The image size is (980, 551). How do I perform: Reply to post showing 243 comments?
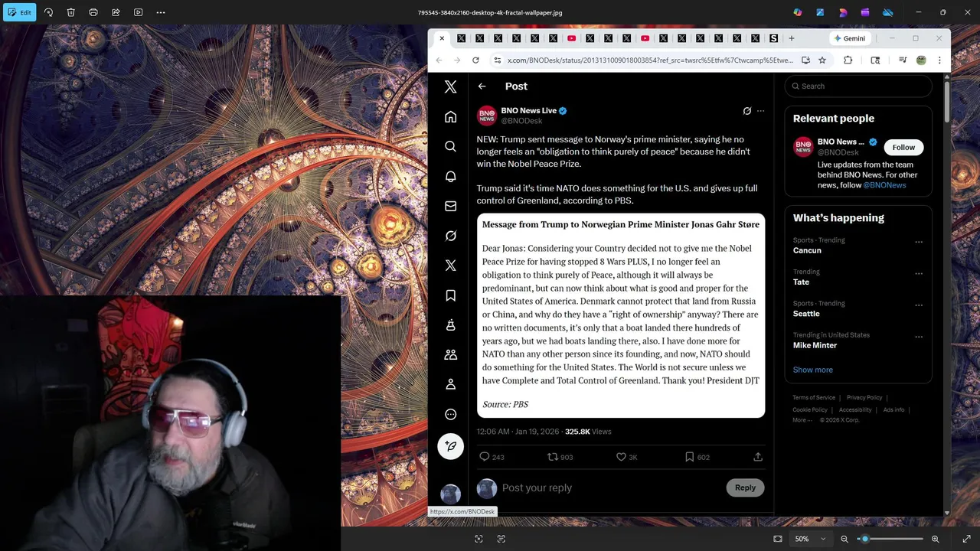(492, 457)
